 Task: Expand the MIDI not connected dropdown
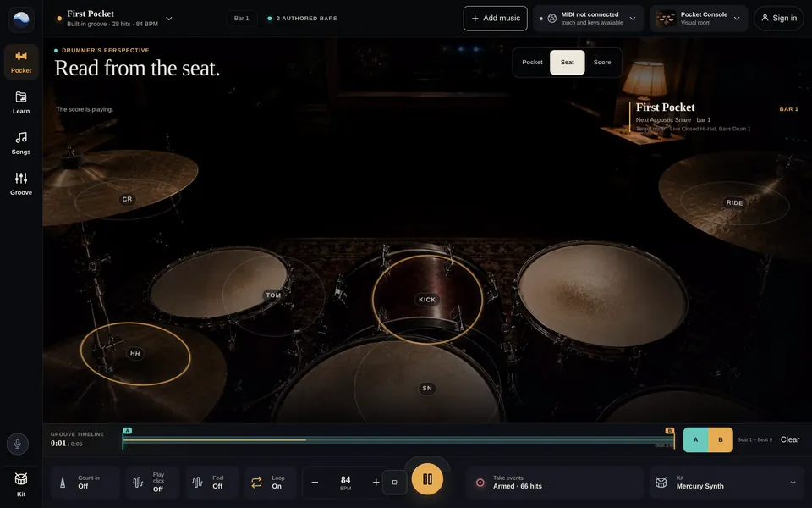[x=633, y=19]
